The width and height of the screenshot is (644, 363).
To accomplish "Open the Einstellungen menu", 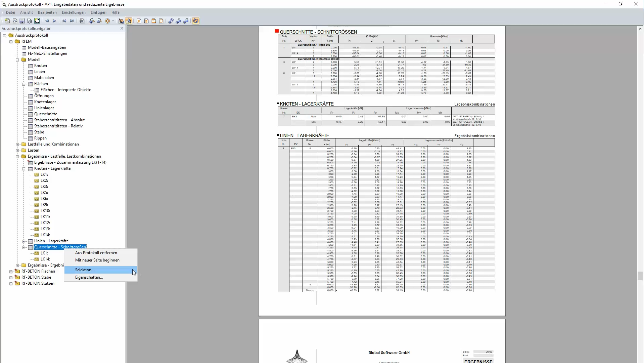I will (74, 12).
